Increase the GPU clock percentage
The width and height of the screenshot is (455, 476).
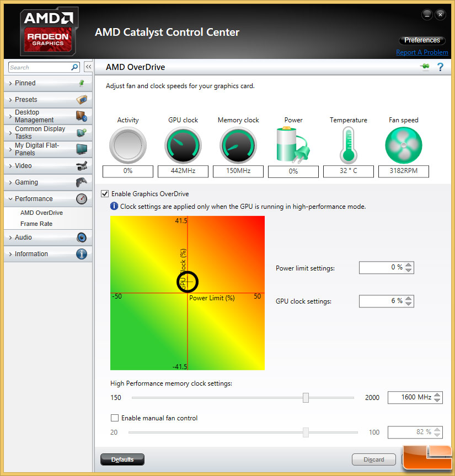click(x=409, y=298)
